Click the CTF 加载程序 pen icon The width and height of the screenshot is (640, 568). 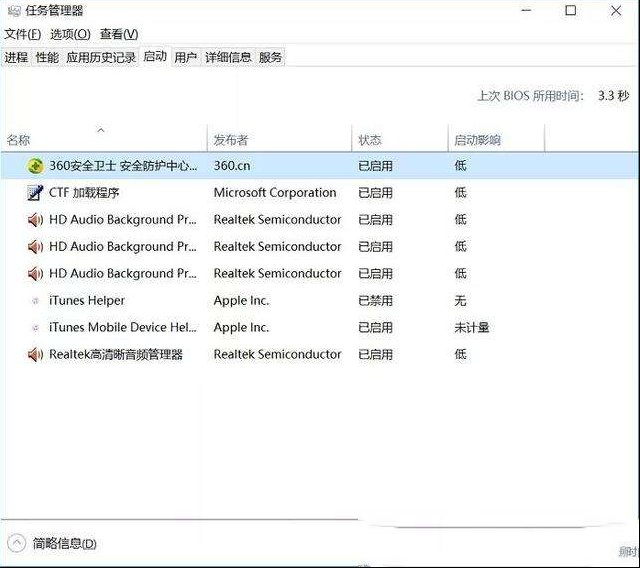pyautogui.click(x=35, y=193)
